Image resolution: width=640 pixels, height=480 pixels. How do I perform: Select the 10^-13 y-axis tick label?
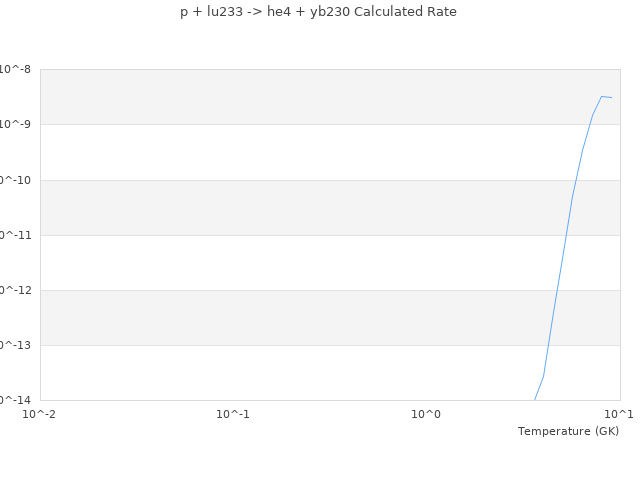tap(14, 345)
